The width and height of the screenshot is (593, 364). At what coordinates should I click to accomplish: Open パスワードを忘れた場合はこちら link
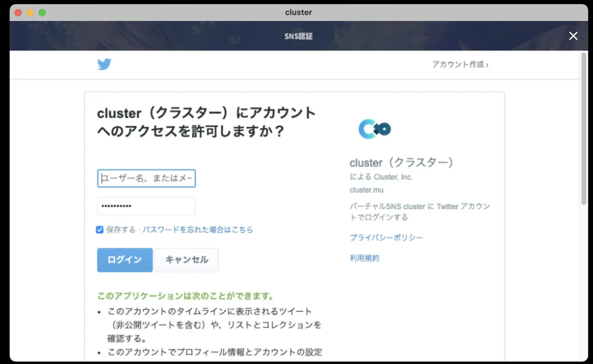(197, 230)
